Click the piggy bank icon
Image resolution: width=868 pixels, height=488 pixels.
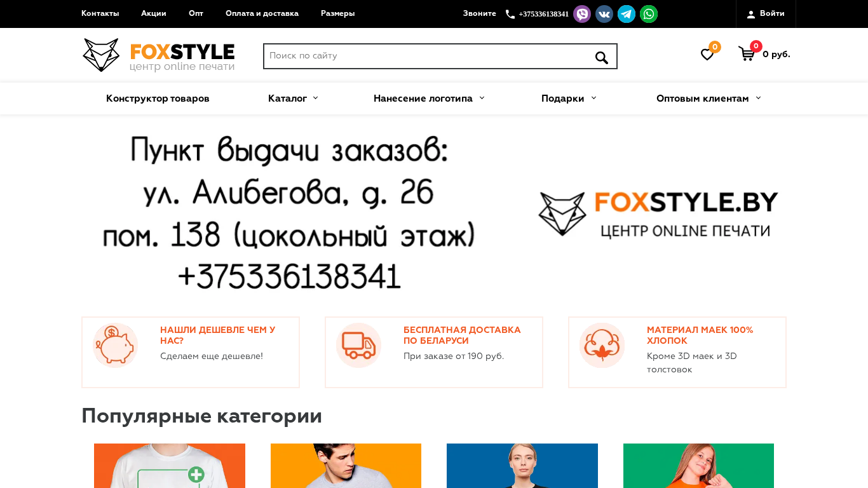tap(116, 345)
